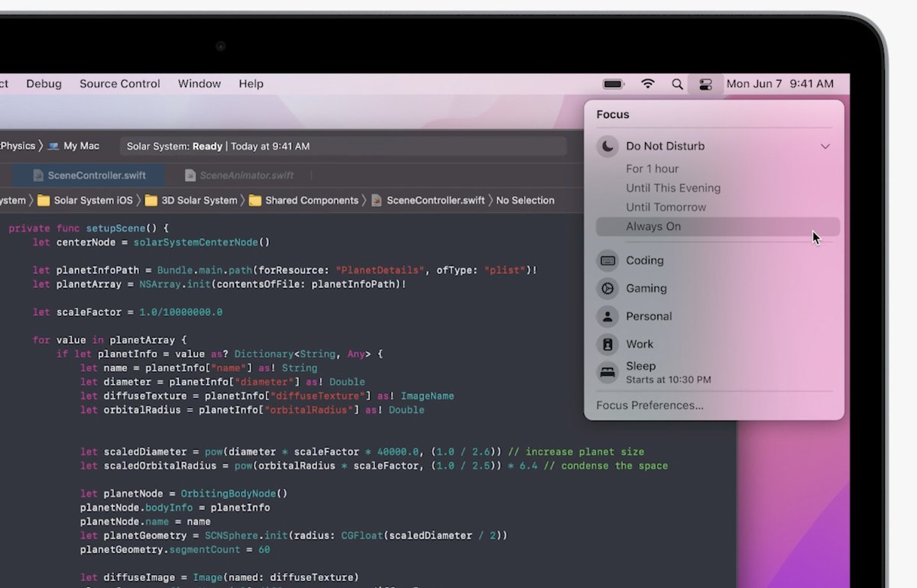Click the 3D Solar System folder icon
917x588 pixels.
pyautogui.click(x=151, y=200)
